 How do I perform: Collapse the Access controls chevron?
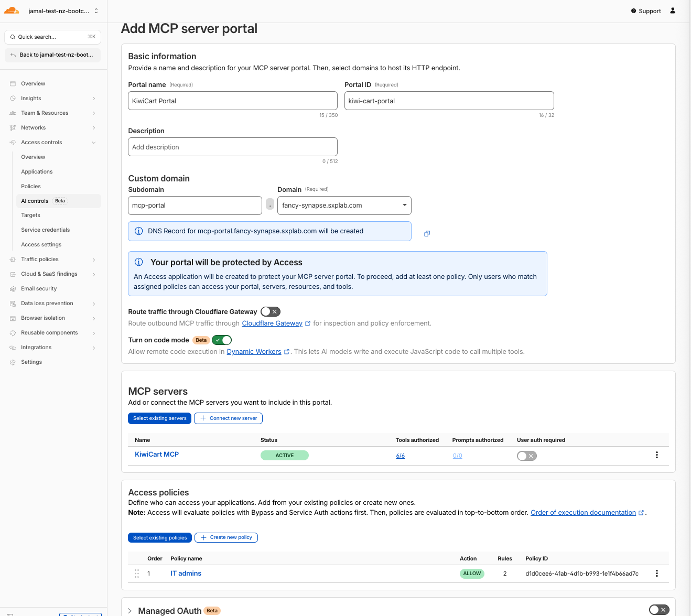pyautogui.click(x=94, y=143)
